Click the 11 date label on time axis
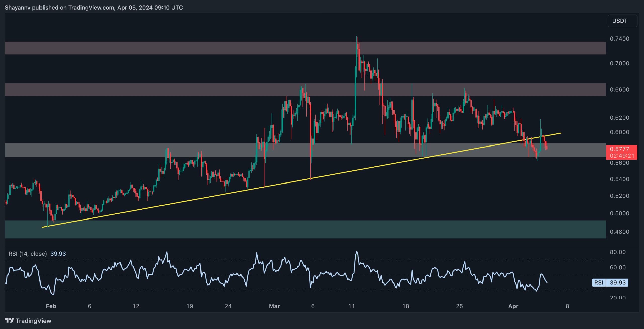The width and height of the screenshot is (644, 329). point(351,306)
